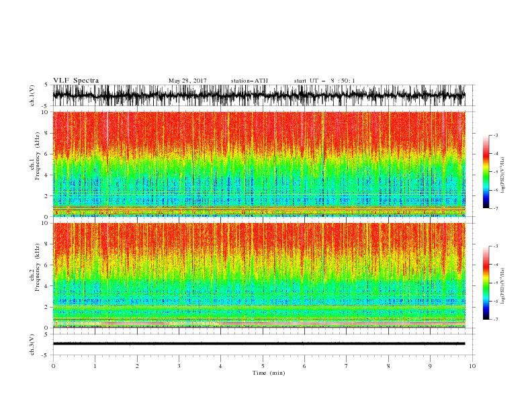
Task: Click the ch.2 spectrogram plot
Action: point(259,275)
